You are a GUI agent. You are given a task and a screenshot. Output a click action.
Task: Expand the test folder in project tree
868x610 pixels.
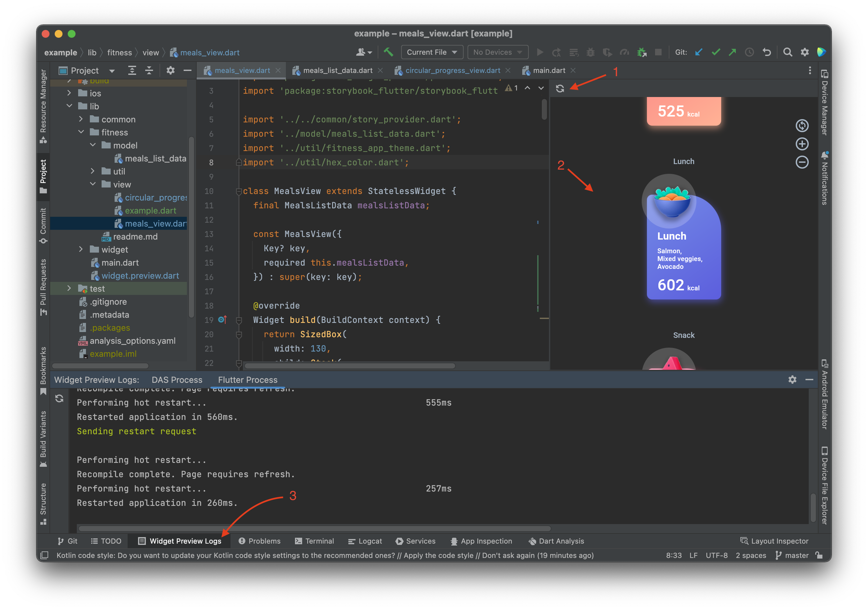click(69, 288)
